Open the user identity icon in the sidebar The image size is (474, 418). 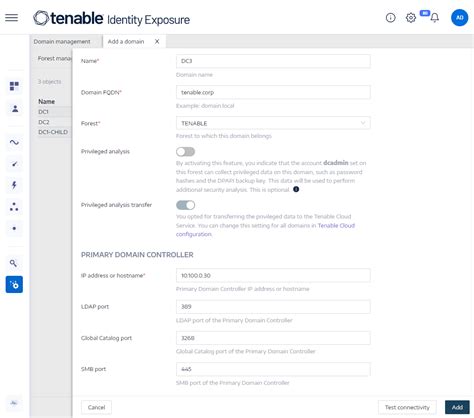pos(15,109)
